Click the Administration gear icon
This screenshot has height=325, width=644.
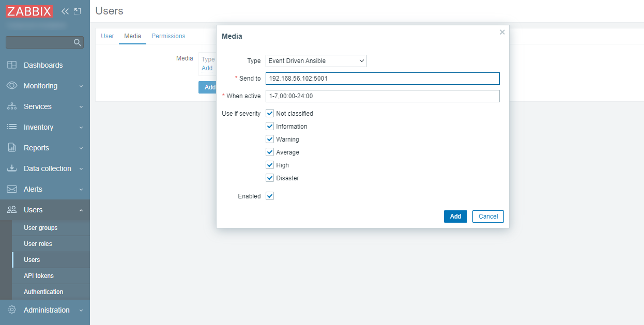[x=12, y=310]
